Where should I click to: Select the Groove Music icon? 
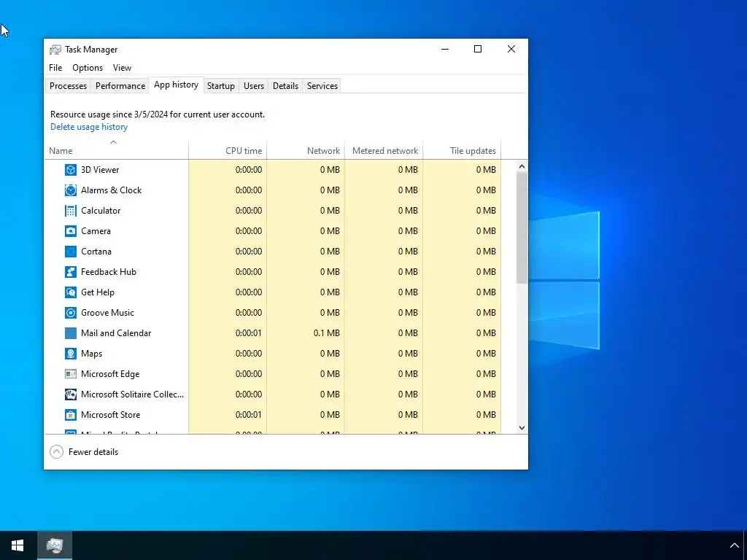(x=71, y=313)
